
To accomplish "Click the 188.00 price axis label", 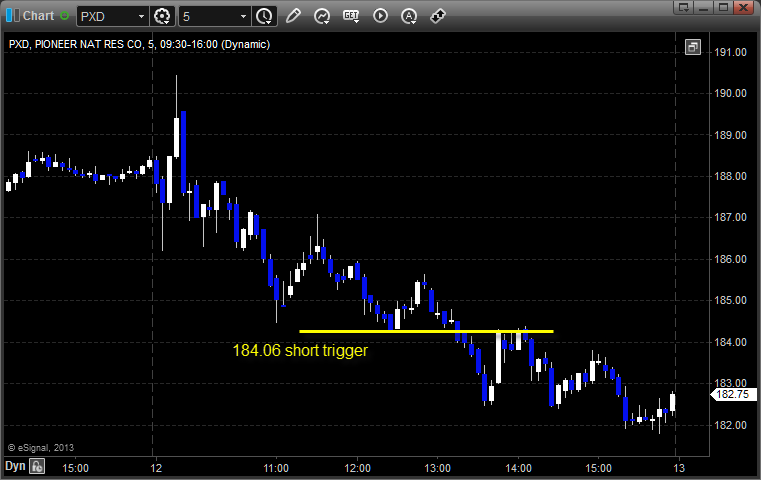I will [730, 176].
